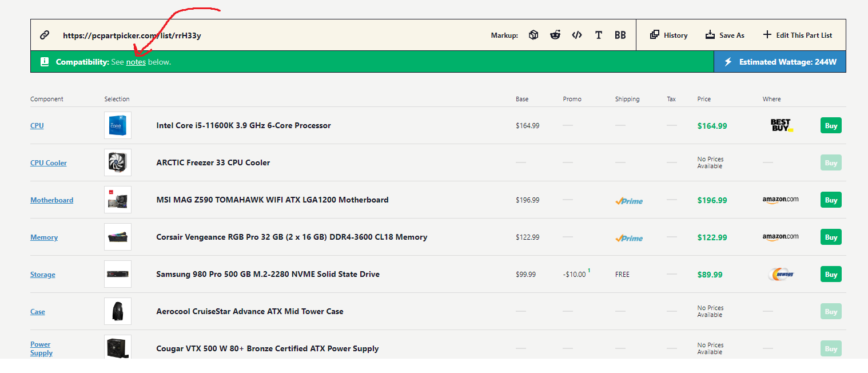Click Intel Core i5 box thumbnail

click(118, 125)
